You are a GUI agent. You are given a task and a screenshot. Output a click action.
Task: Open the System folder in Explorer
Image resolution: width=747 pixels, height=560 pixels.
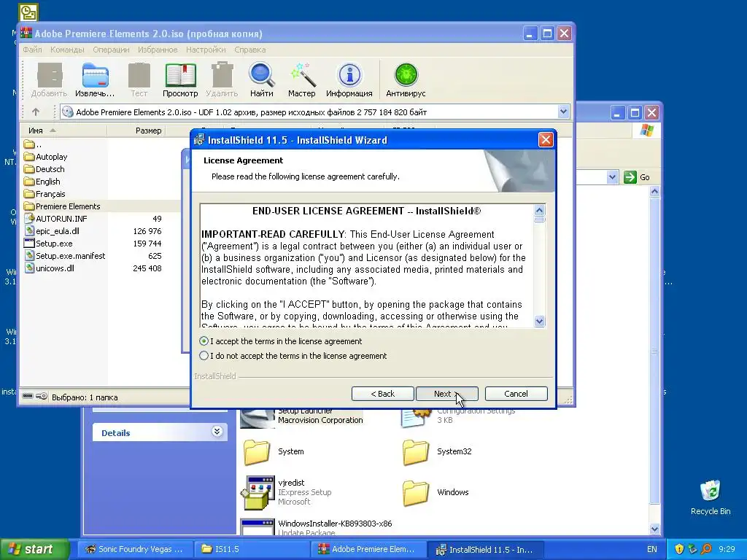pos(274,451)
